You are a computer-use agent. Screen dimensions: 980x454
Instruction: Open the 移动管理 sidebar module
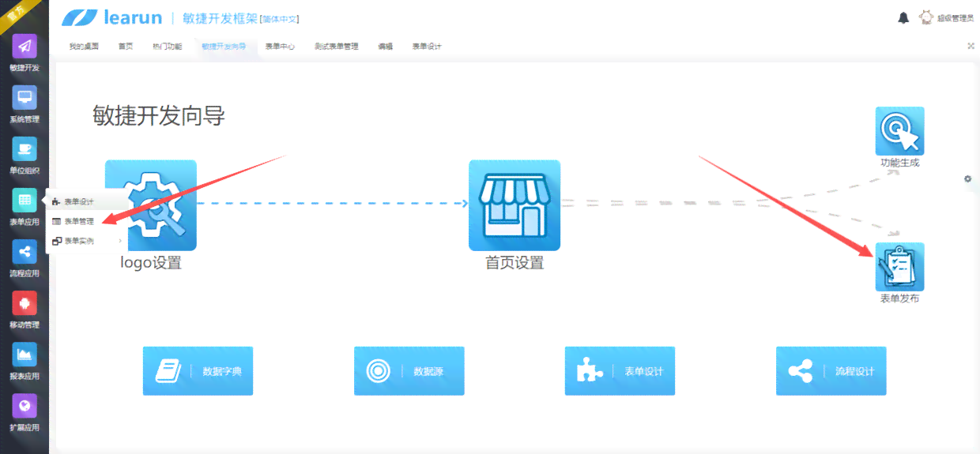[24, 310]
